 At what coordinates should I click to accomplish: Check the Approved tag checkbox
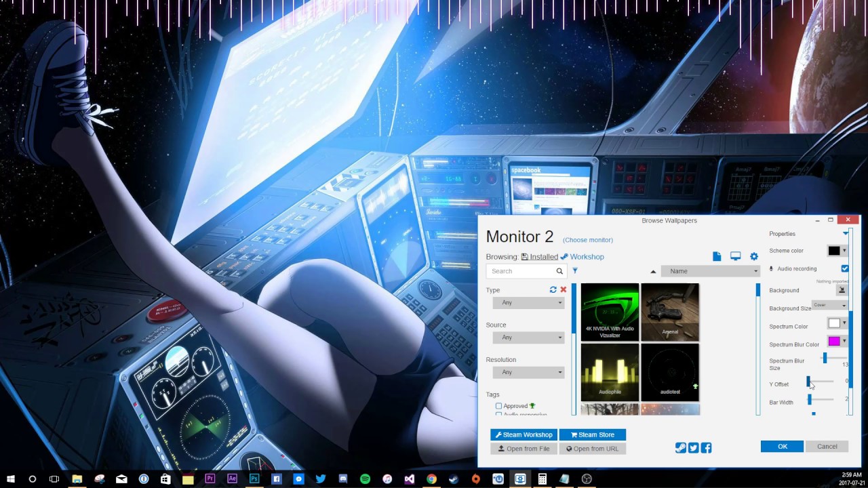tap(498, 406)
